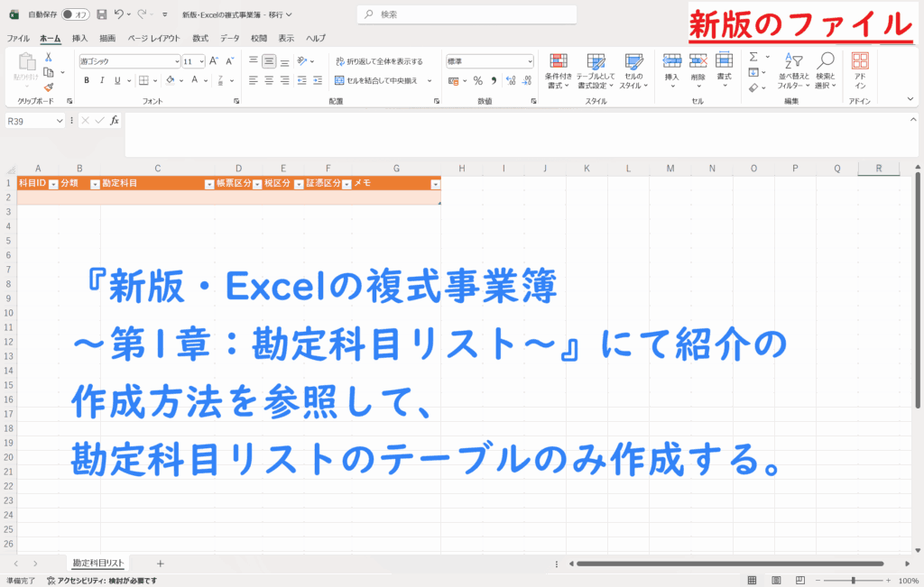Select the Format Painter brush icon
This screenshot has width=924, height=587.
(48, 87)
